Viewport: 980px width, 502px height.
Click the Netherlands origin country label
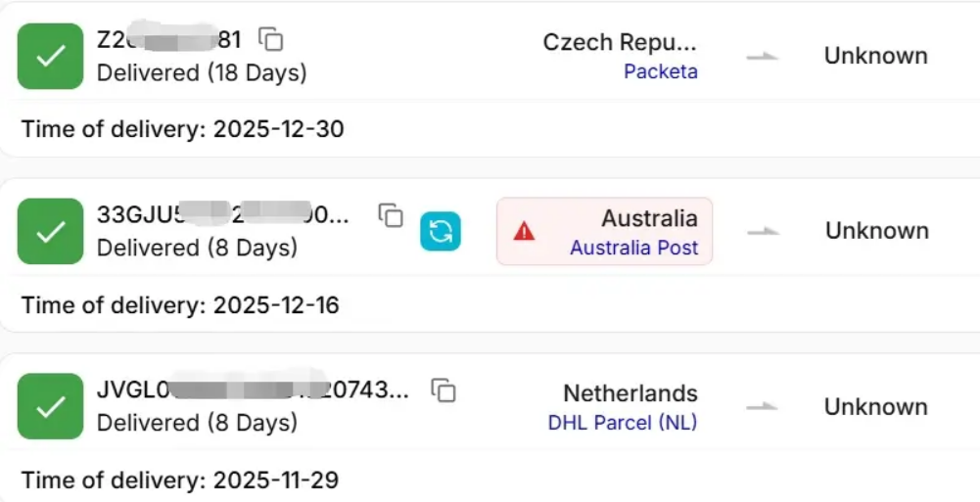click(630, 393)
